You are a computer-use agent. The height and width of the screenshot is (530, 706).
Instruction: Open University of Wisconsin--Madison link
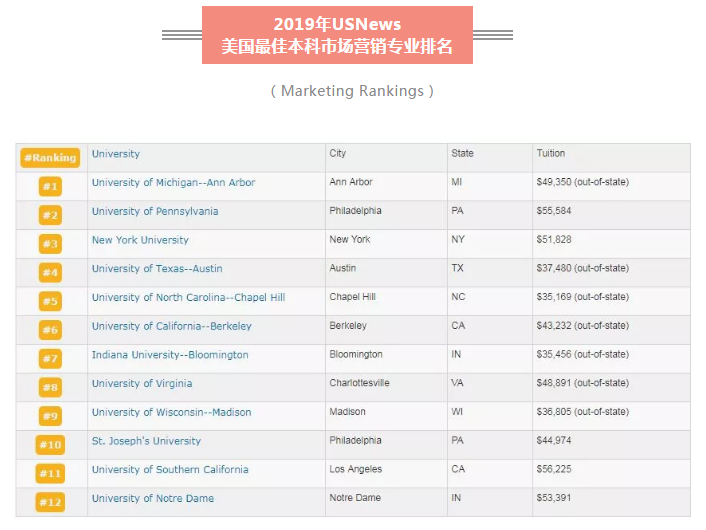(x=172, y=412)
